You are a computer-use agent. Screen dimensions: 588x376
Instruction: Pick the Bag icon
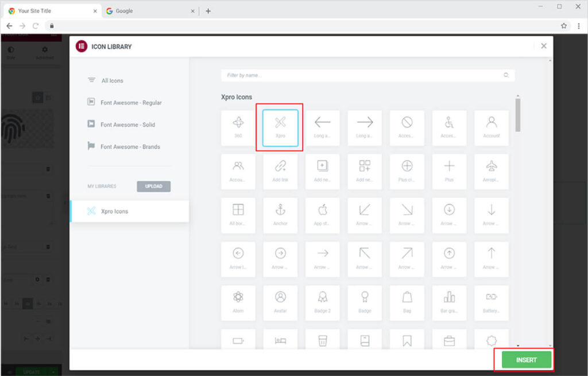(x=407, y=303)
